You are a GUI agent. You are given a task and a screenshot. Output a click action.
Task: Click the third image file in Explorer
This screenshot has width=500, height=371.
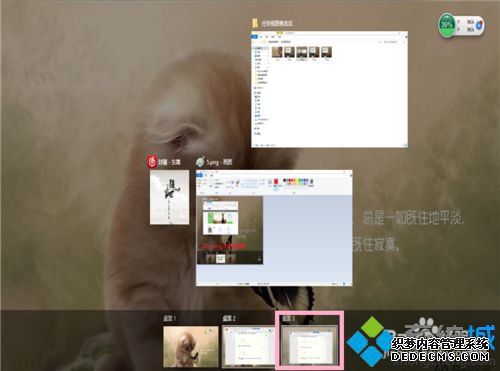coord(302,52)
